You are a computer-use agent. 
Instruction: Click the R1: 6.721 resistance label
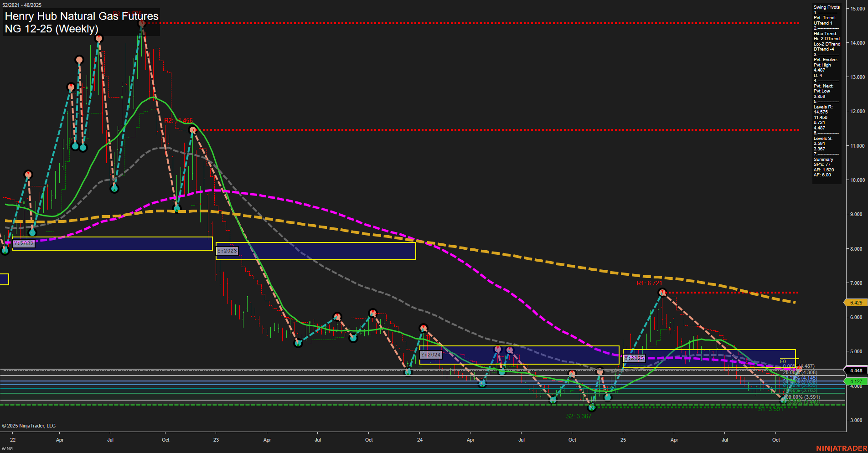(x=649, y=283)
